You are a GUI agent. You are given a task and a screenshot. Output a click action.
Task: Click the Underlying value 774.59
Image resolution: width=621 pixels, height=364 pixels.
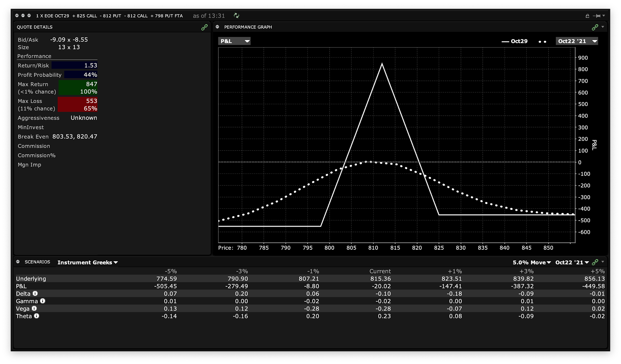tap(166, 279)
